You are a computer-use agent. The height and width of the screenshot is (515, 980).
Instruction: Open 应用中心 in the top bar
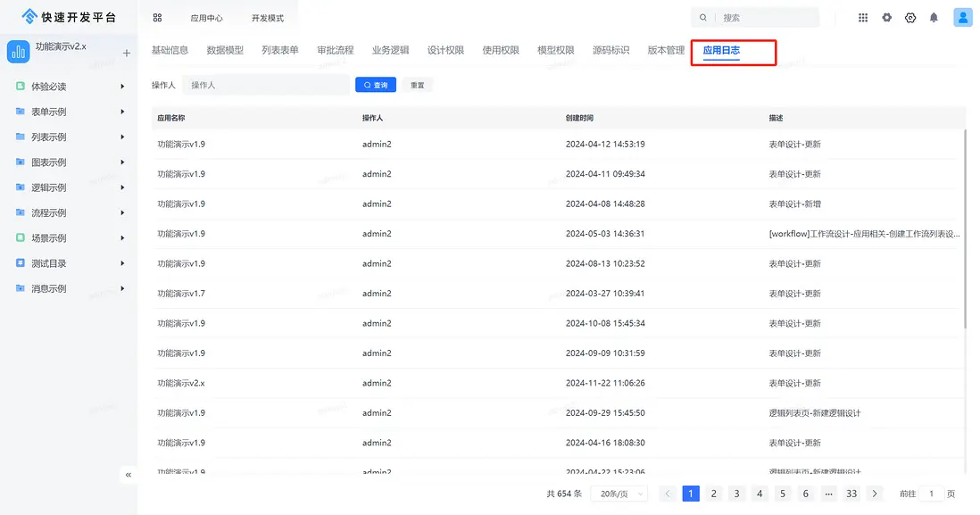pos(206,18)
